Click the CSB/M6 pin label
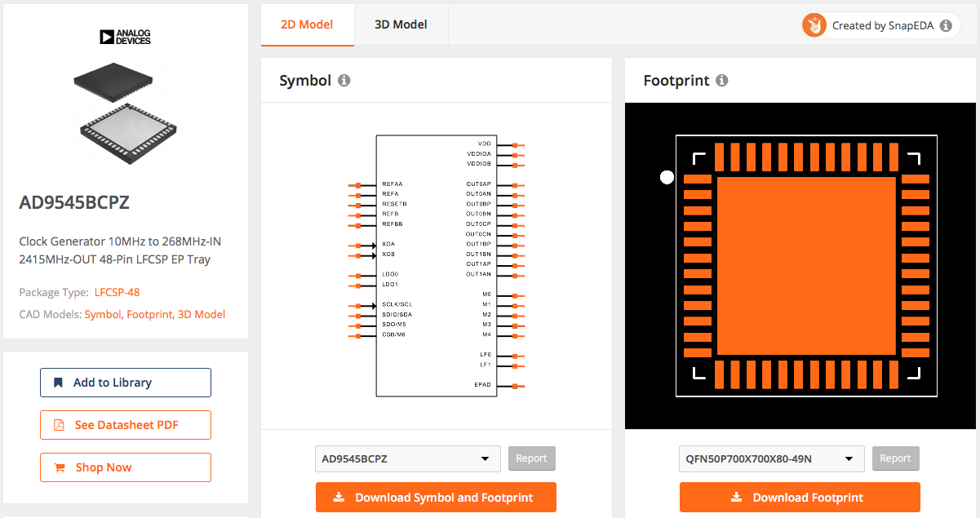This screenshot has height=518, width=980. (394, 334)
